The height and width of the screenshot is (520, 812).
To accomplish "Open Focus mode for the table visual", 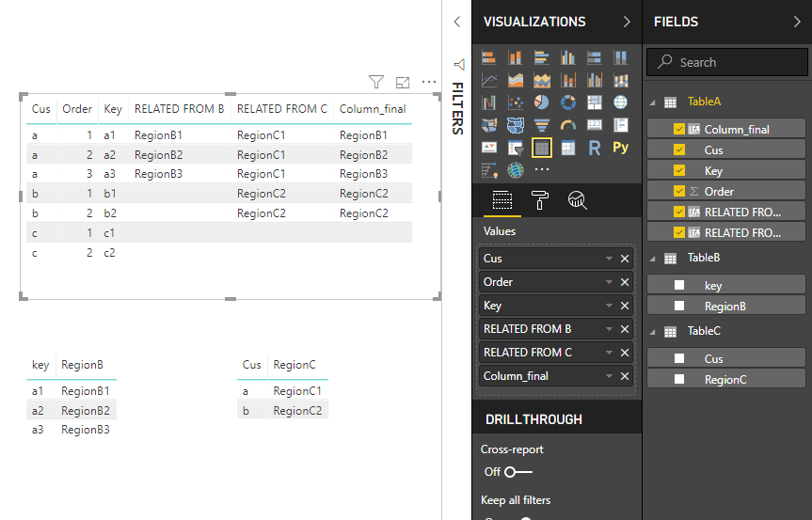I will [x=403, y=82].
